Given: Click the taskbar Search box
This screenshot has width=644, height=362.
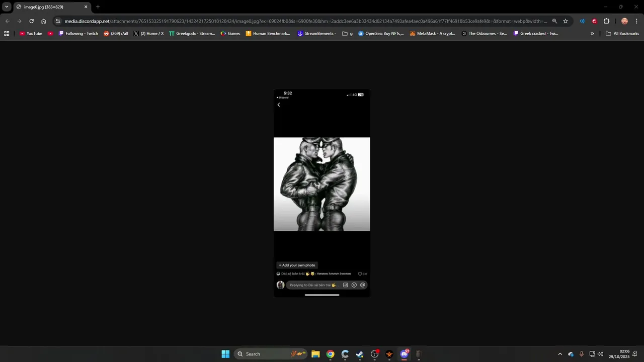Looking at the screenshot, I should click(x=270, y=354).
